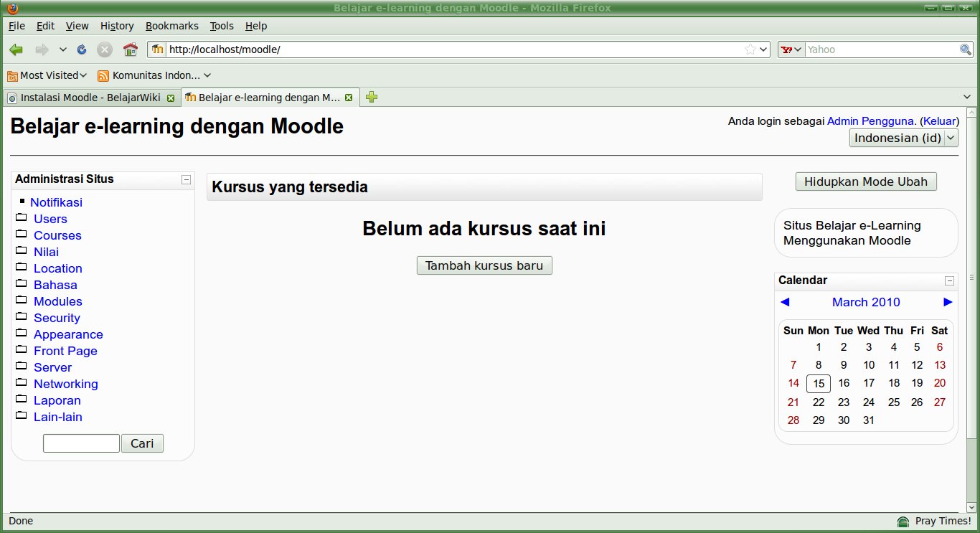Click the Nilai folder icon
Image resolution: width=980 pixels, height=533 pixels.
(21, 250)
